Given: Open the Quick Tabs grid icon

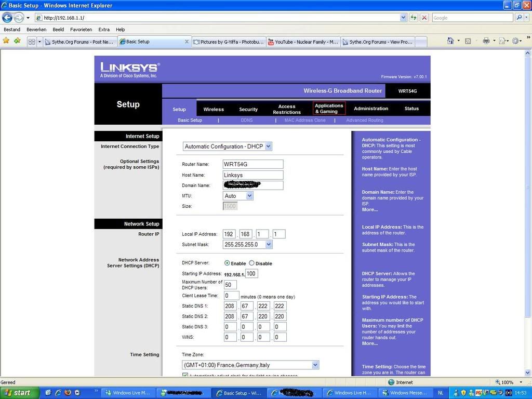Looking at the screenshot, I should [32, 42].
